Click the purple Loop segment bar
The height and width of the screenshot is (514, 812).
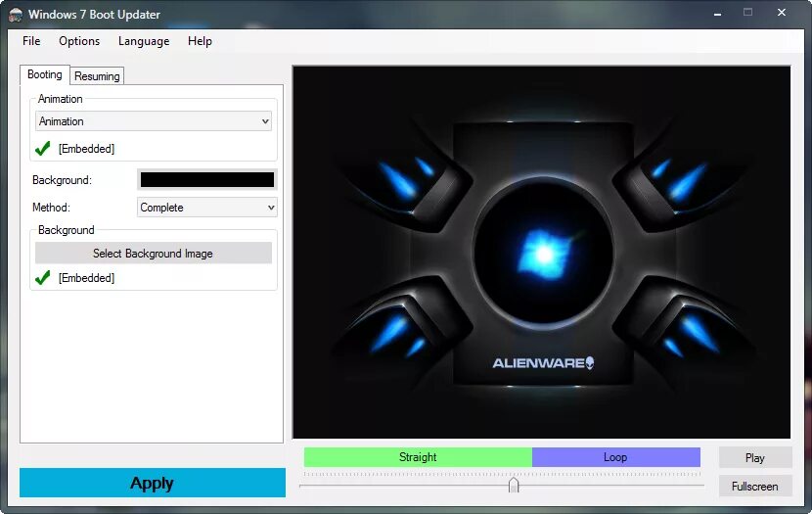pos(615,457)
